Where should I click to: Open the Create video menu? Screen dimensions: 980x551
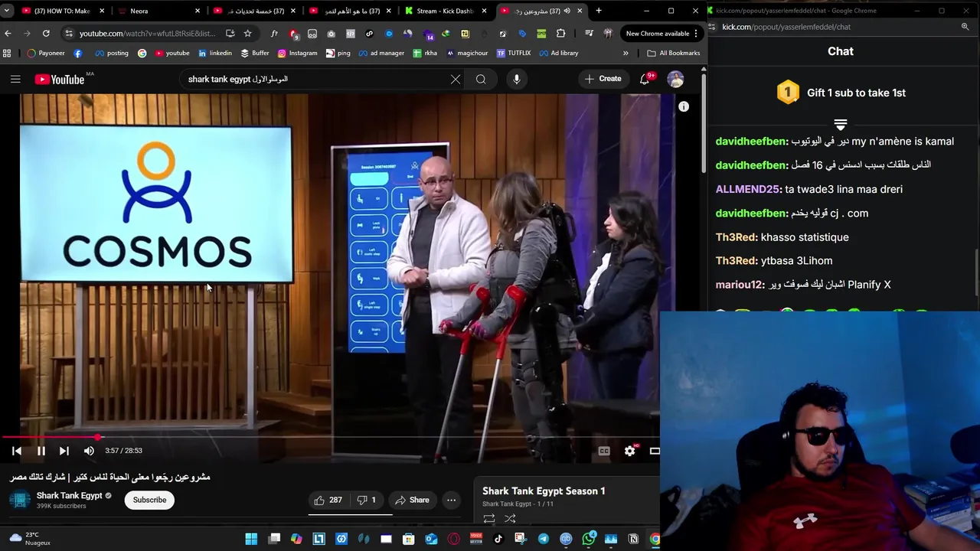pos(603,79)
